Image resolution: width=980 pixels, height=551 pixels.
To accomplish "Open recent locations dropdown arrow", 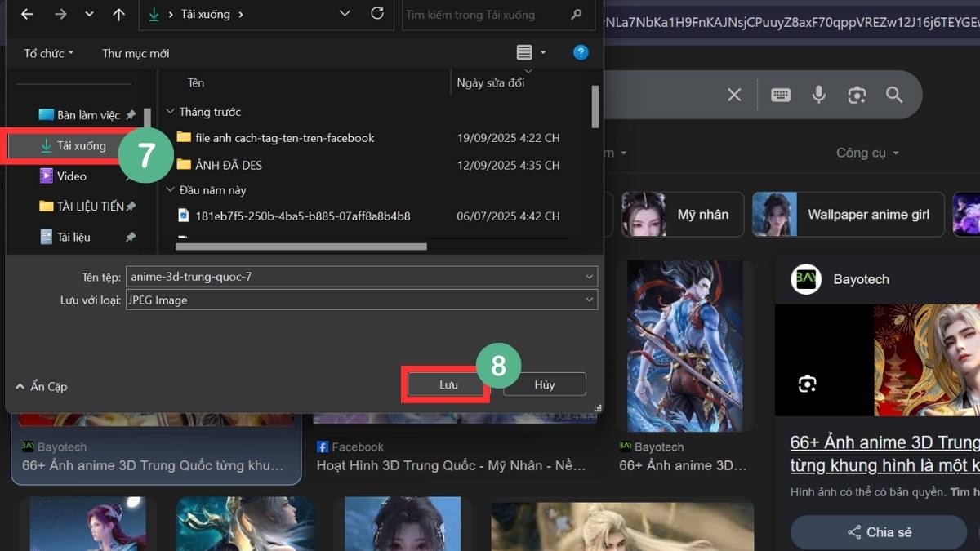I will [89, 15].
